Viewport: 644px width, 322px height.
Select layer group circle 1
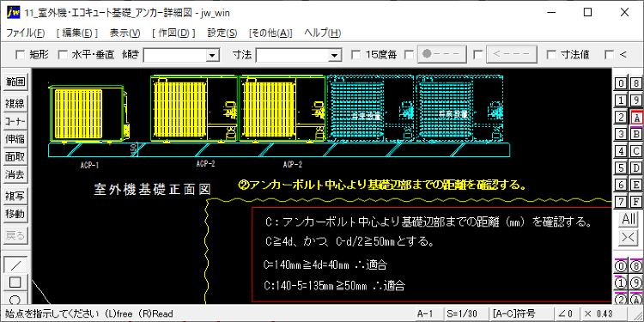621,283
